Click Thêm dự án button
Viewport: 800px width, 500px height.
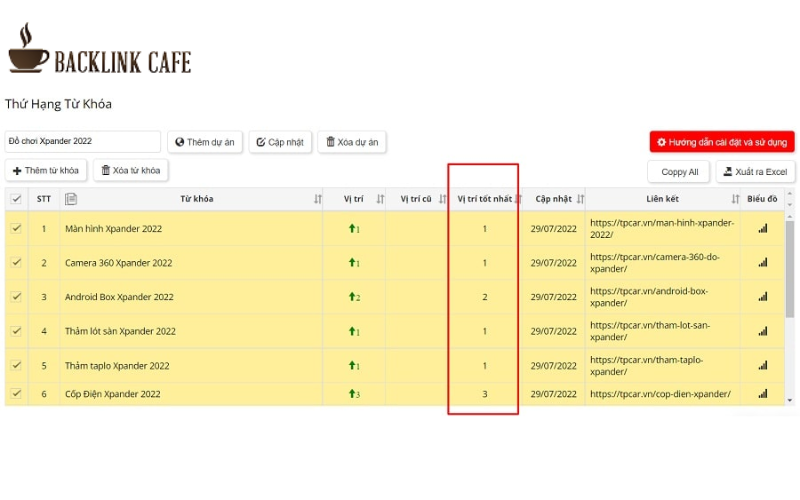205,142
